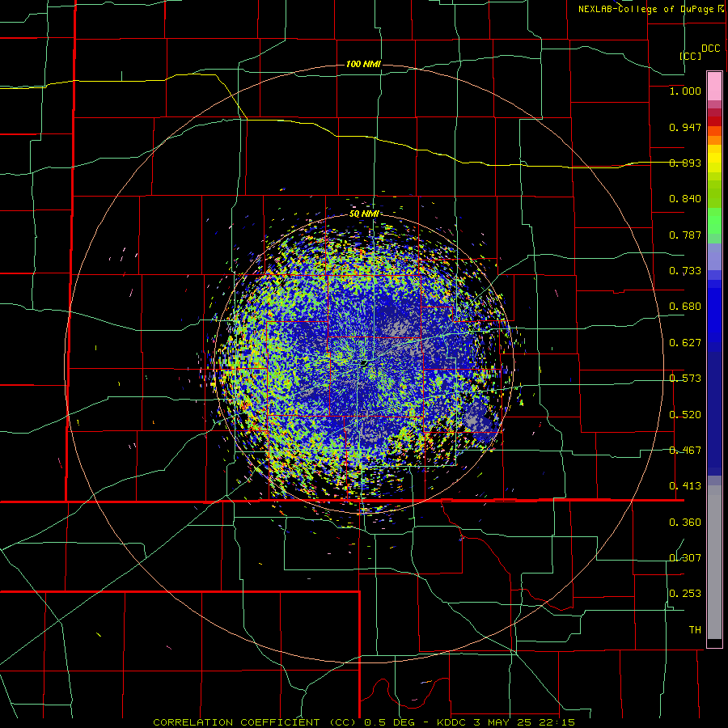Click the 0.360 value on the color scale

click(685, 523)
